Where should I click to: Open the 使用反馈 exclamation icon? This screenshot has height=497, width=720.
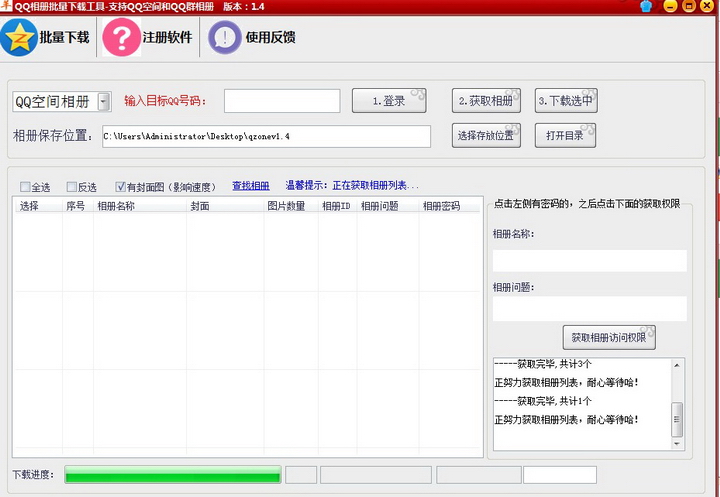(225, 38)
